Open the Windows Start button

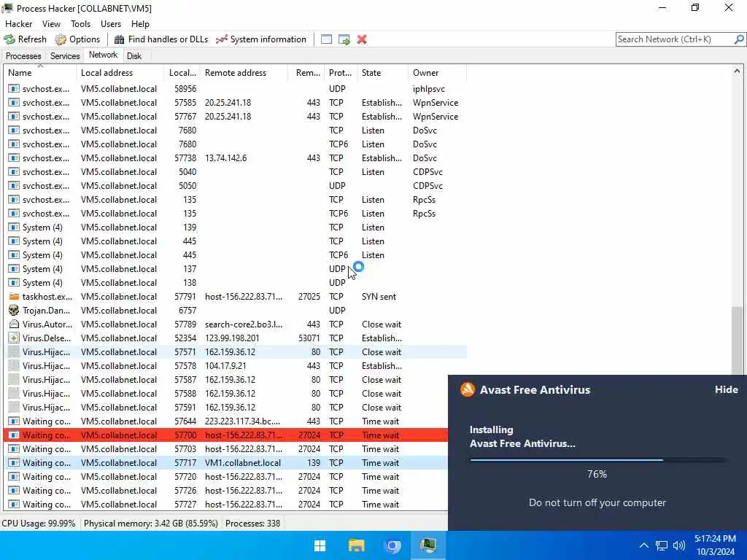[320, 545]
